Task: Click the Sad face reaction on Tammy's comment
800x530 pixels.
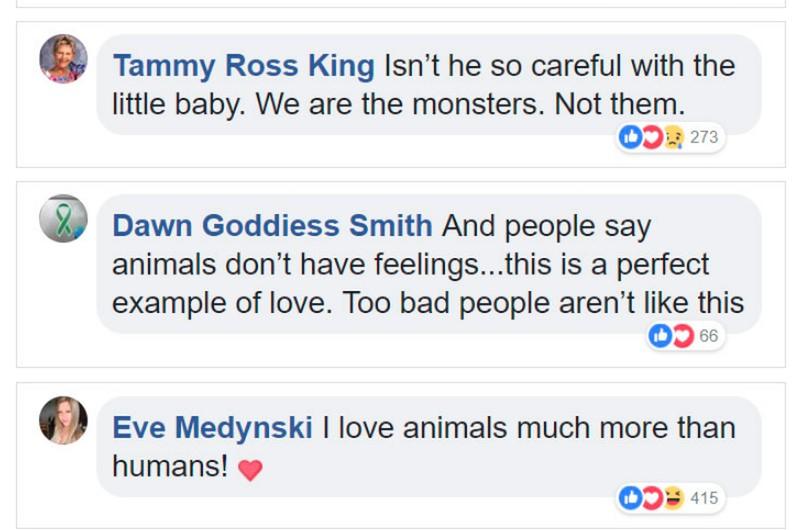Action: (x=671, y=137)
